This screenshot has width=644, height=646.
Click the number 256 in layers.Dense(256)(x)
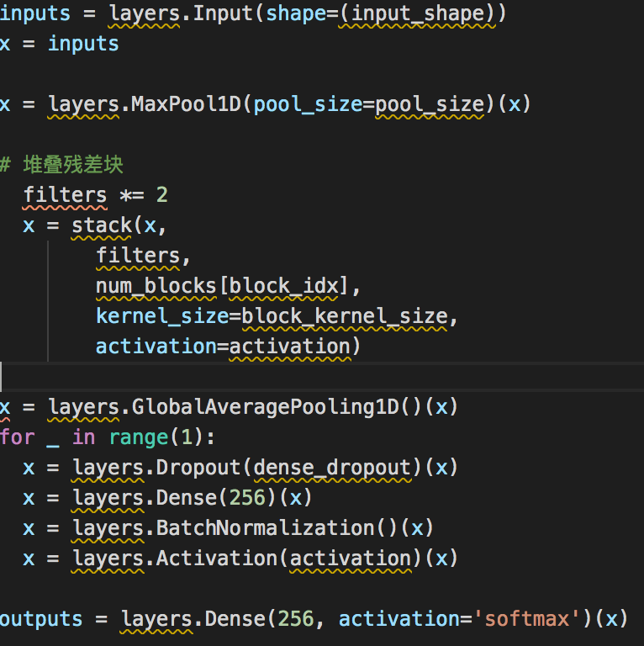[247, 498]
